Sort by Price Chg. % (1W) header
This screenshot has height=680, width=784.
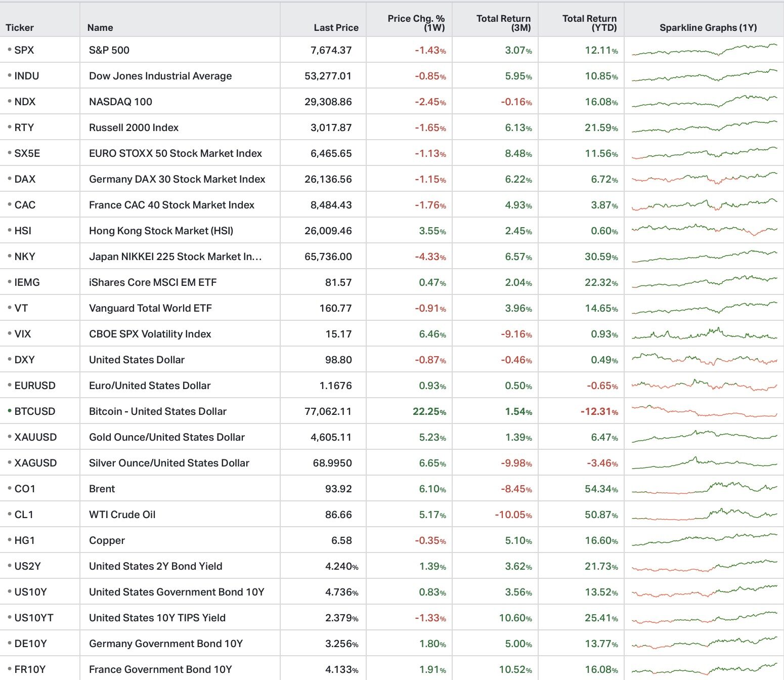[x=416, y=23]
